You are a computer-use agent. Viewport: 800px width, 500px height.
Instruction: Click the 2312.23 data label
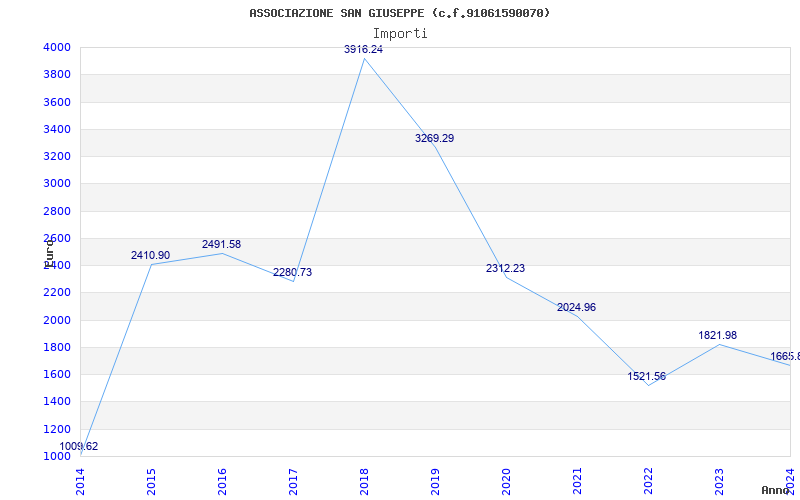[505, 268]
